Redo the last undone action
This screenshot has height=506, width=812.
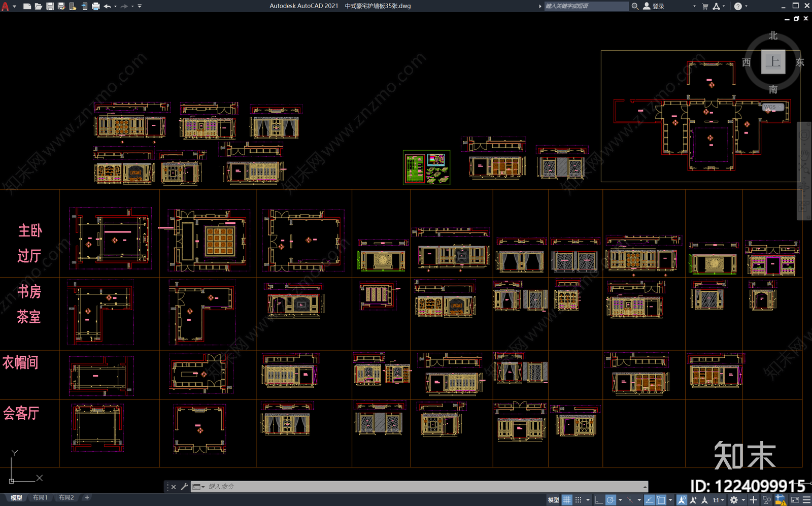(x=124, y=6)
